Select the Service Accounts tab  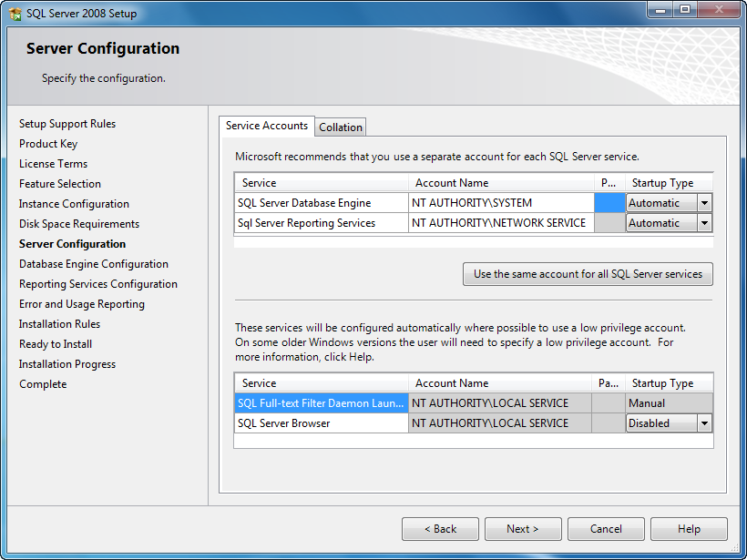(266, 126)
